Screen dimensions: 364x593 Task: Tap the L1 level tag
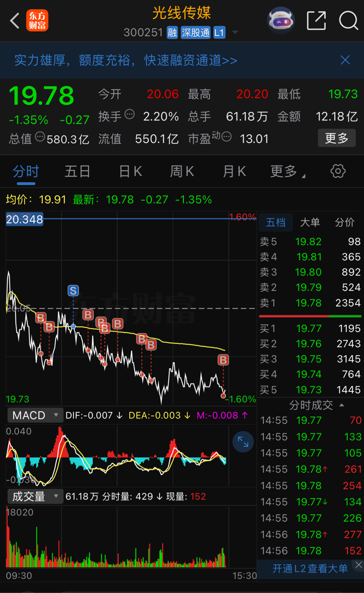[219, 32]
